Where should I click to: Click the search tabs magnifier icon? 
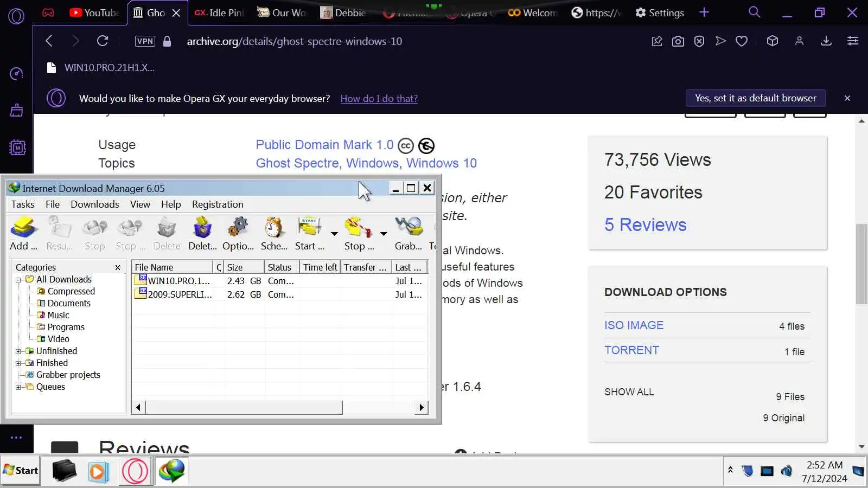click(755, 12)
